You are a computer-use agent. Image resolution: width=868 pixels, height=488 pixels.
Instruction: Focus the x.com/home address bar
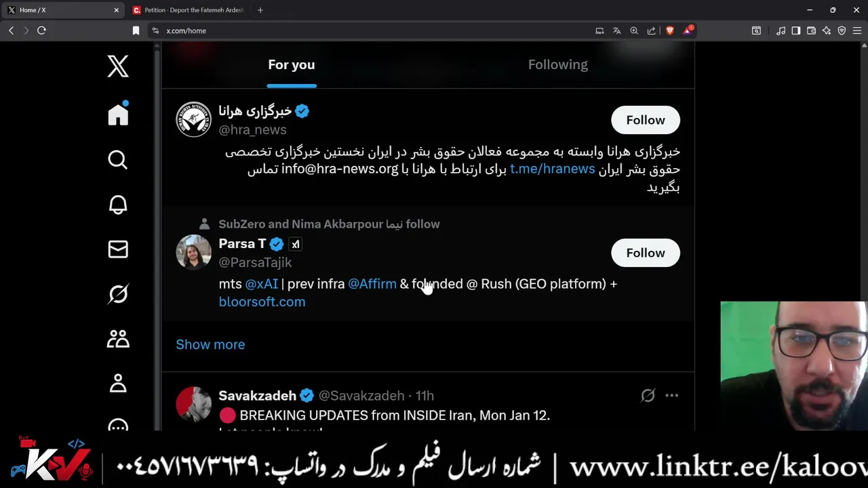(366, 30)
